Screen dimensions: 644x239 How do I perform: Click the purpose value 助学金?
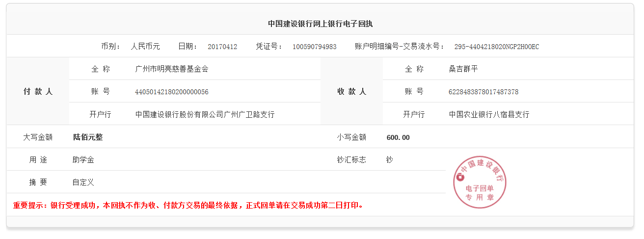(83, 160)
